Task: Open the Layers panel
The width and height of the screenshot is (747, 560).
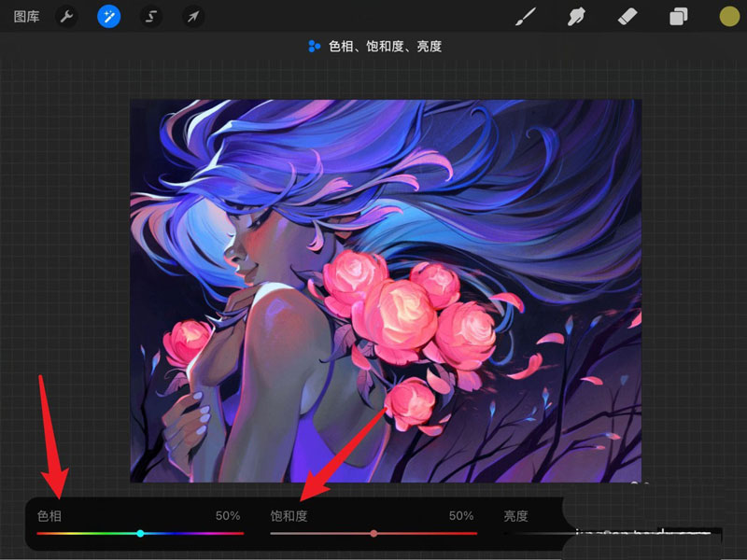Action: click(x=678, y=16)
